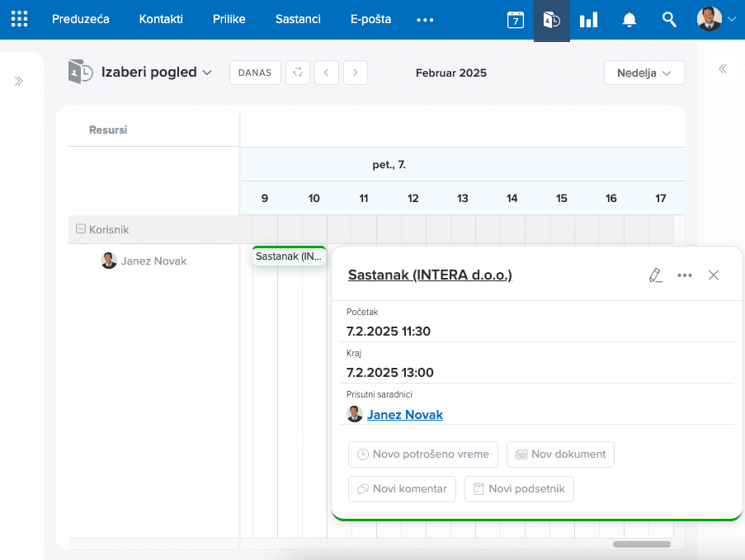Image resolution: width=745 pixels, height=560 pixels.
Task: Go to next period arrow
Action: (x=356, y=73)
